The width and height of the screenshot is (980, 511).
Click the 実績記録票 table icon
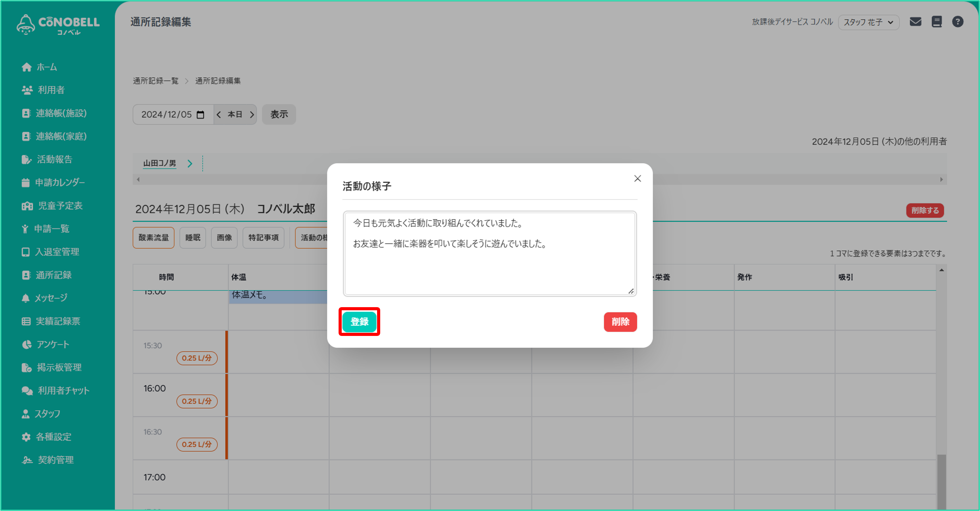tap(26, 322)
